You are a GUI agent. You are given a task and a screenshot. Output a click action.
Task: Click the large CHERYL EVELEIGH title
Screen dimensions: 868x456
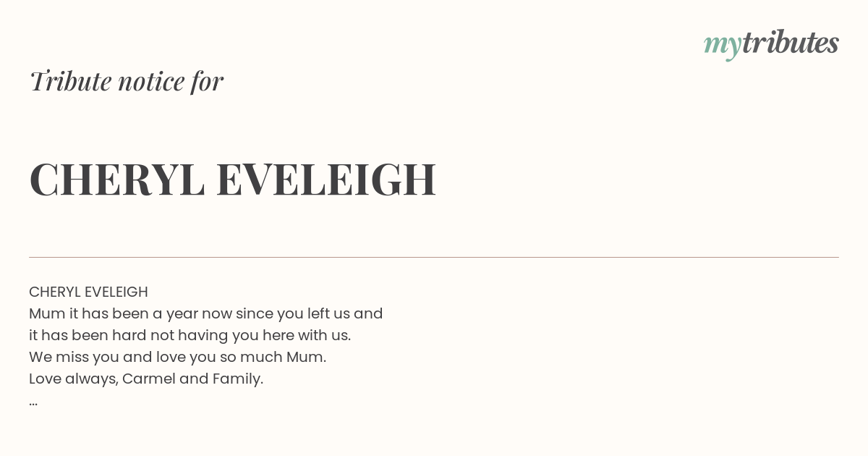tap(233, 180)
